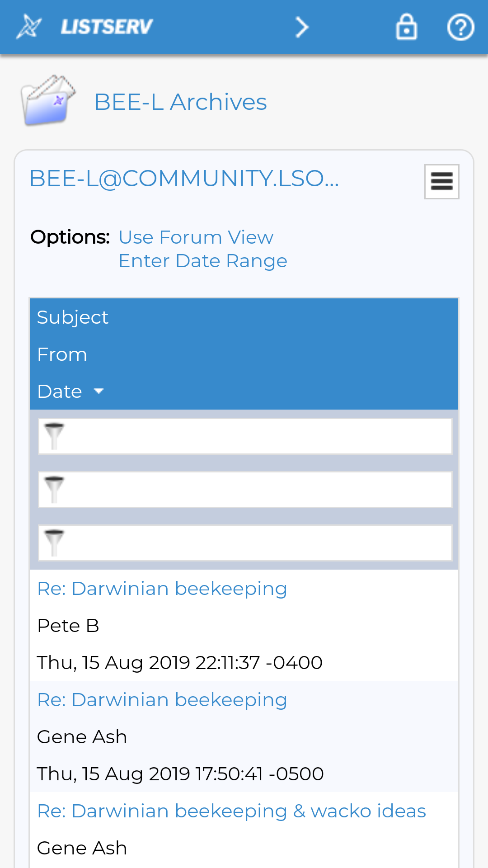Click the funnel icon in Date filter
Viewport: 488px width, 868px height.
(x=54, y=543)
